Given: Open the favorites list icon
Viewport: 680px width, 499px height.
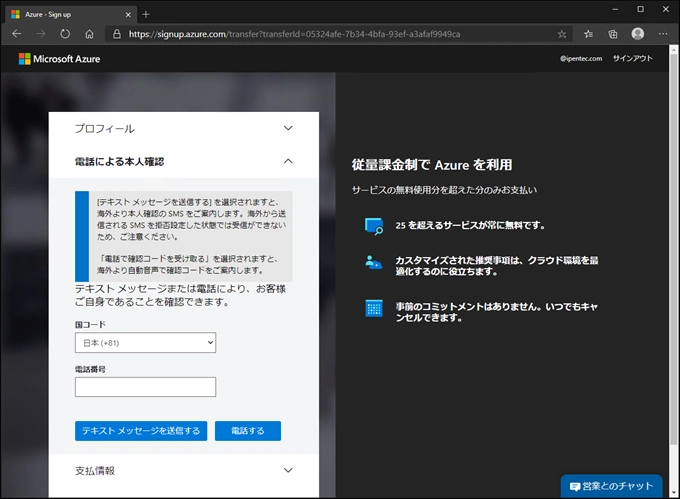Looking at the screenshot, I should (588, 34).
